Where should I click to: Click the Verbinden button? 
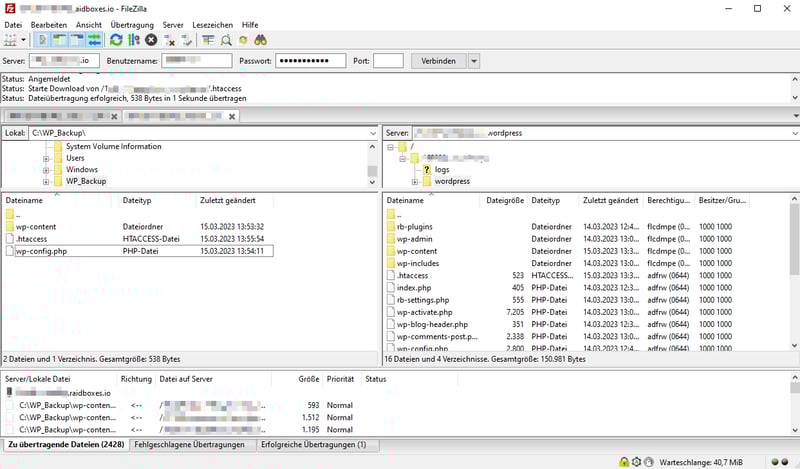pos(438,61)
